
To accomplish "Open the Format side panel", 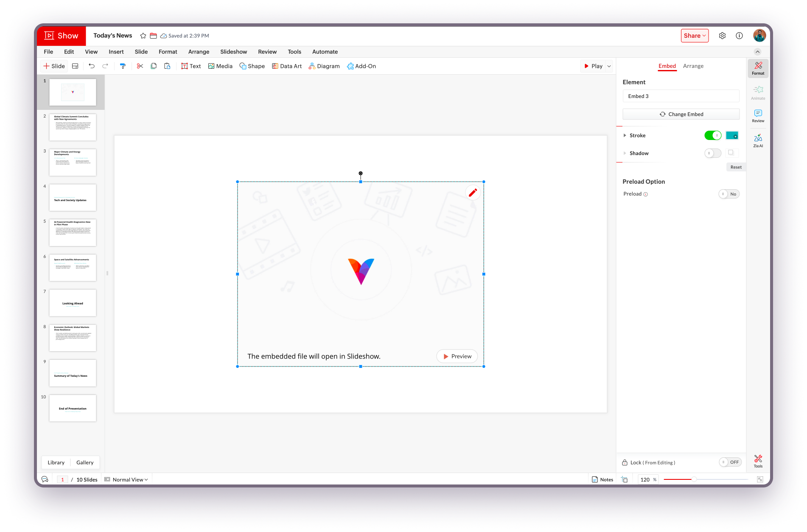I will point(758,68).
